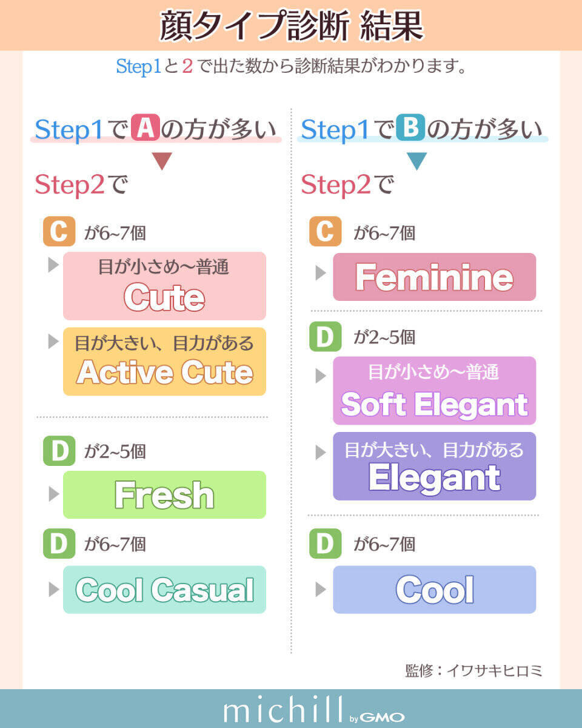Click the green D badge above Soft Elegant

point(325,337)
